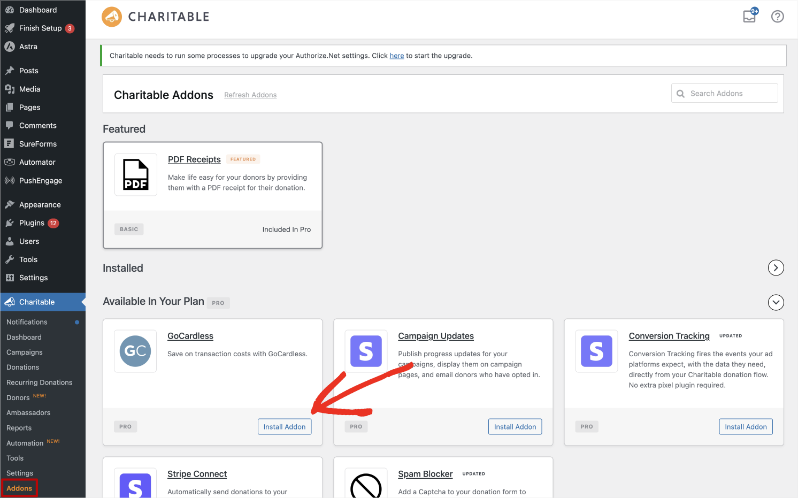The width and height of the screenshot is (798, 498).
Task: Click the search magnifier icon
Action: [x=680, y=94]
